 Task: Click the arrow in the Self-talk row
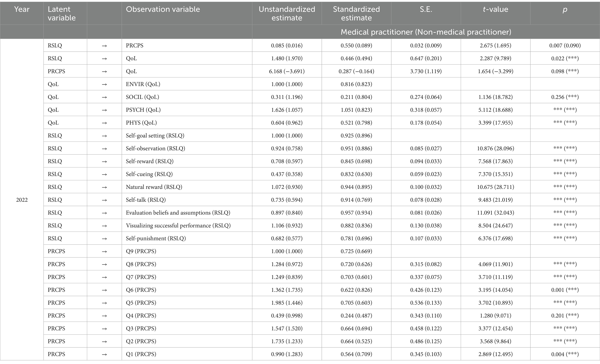click(105, 200)
